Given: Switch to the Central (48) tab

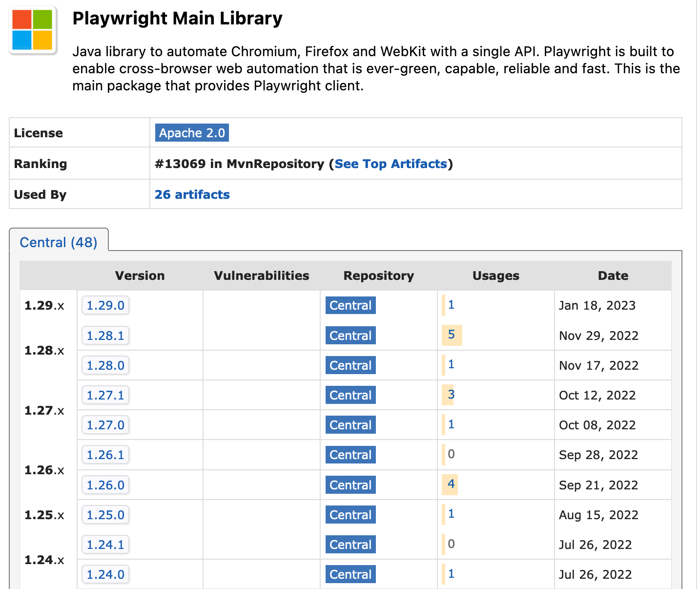Looking at the screenshot, I should coord(59,242).
